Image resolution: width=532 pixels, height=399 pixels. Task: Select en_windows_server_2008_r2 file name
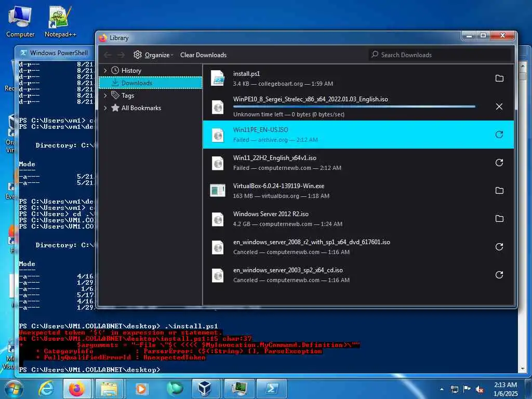coord(312,242)
